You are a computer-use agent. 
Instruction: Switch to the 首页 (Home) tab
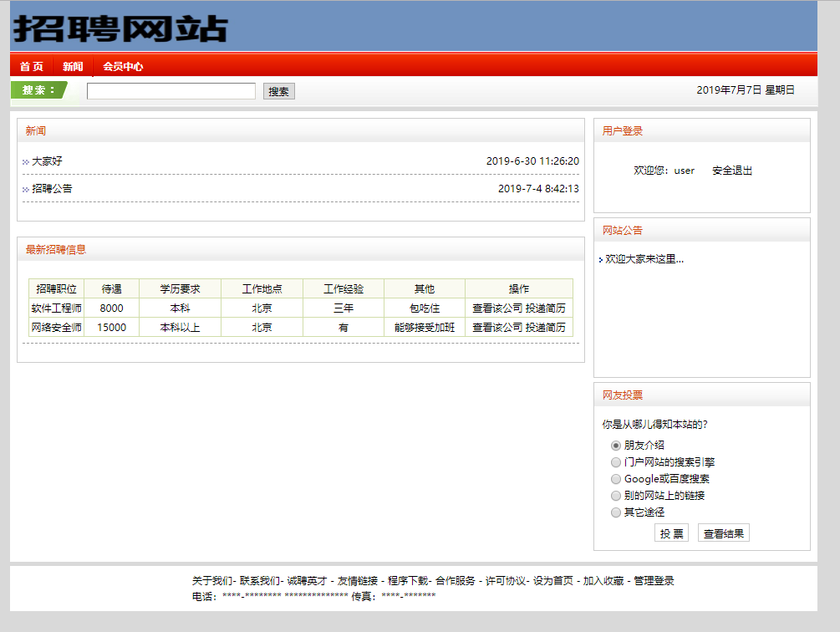coord(30,65)
